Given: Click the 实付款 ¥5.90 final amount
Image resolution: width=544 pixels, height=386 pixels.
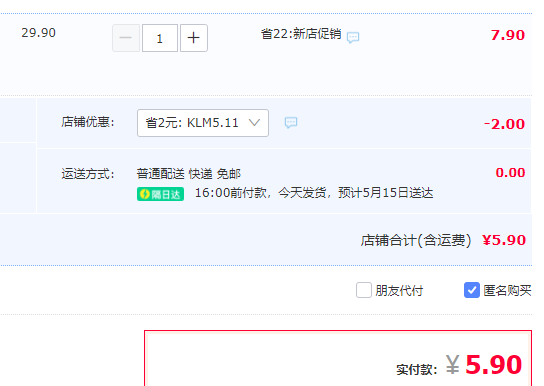Looking at the screenshot, I should 459,365.
